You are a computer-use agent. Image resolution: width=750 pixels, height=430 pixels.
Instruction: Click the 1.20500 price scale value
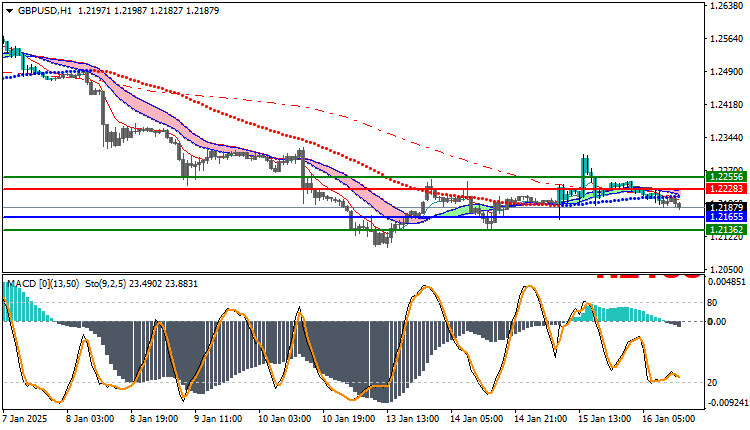(x=726, y=269)
